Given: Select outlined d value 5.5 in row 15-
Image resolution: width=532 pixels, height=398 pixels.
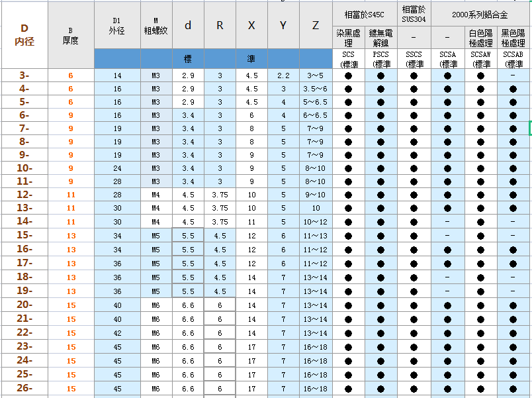Looking at the screenshot, I should (x=188, y=235).
